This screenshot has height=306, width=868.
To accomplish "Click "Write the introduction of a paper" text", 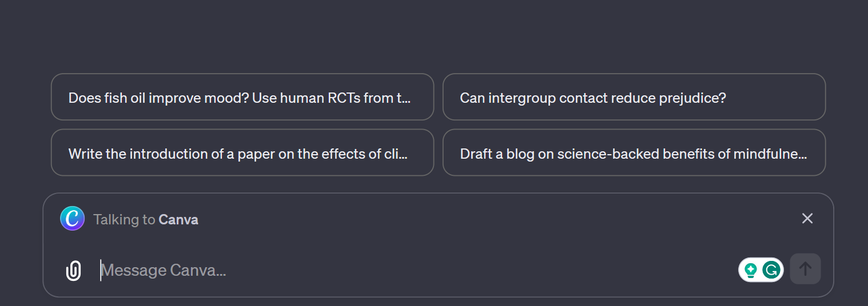I will coord(172,154).
